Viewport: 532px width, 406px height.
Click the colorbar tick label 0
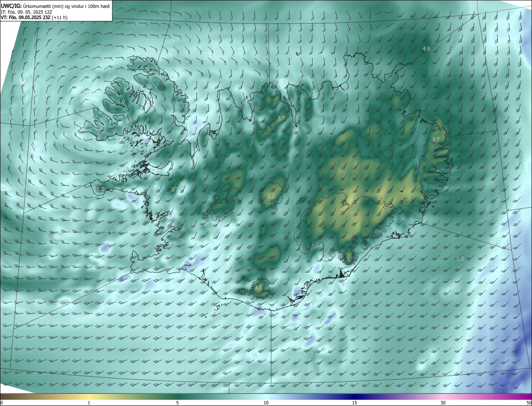tap(1, 403)
